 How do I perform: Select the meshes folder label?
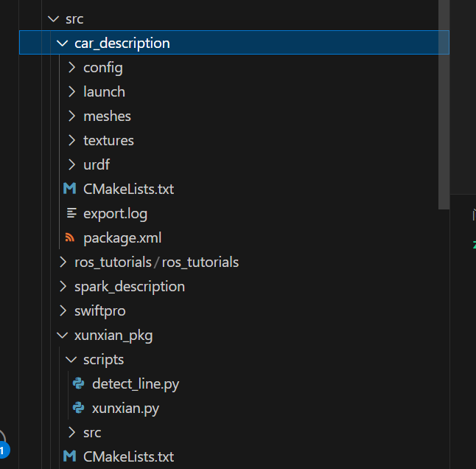107,117
